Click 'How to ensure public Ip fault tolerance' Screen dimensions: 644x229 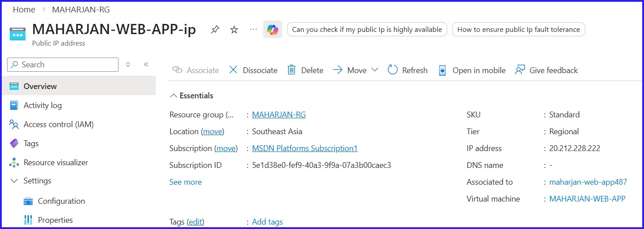[x=518, y=29]
